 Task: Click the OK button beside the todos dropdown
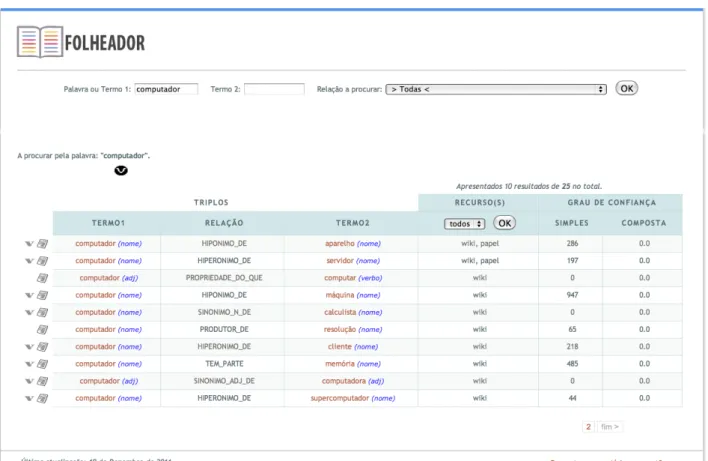click(504, 223)
